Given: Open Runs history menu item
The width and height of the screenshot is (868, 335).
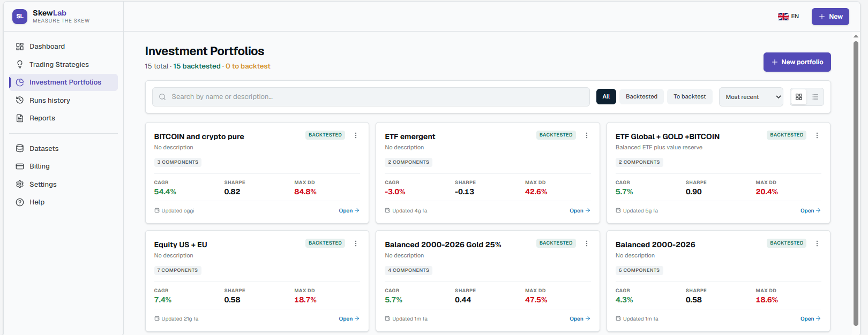Looking at the screenshot, I should pos(63,100).
